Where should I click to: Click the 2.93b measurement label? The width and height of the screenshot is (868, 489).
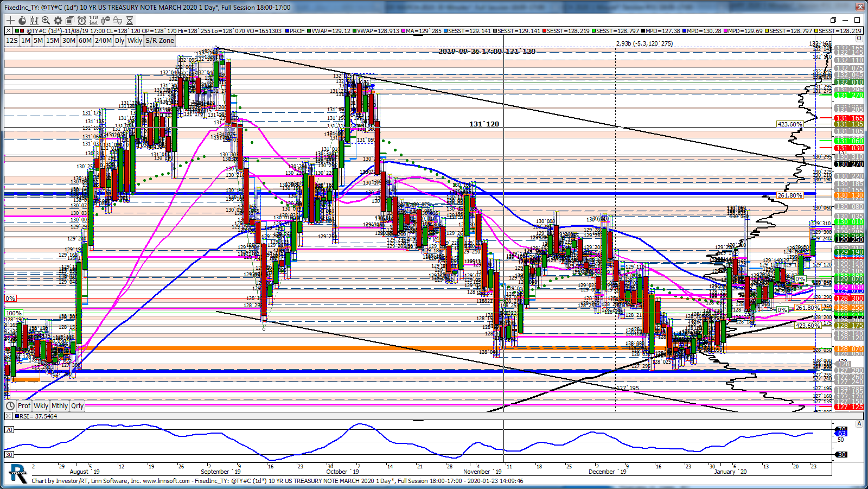(x=644, y=43)
